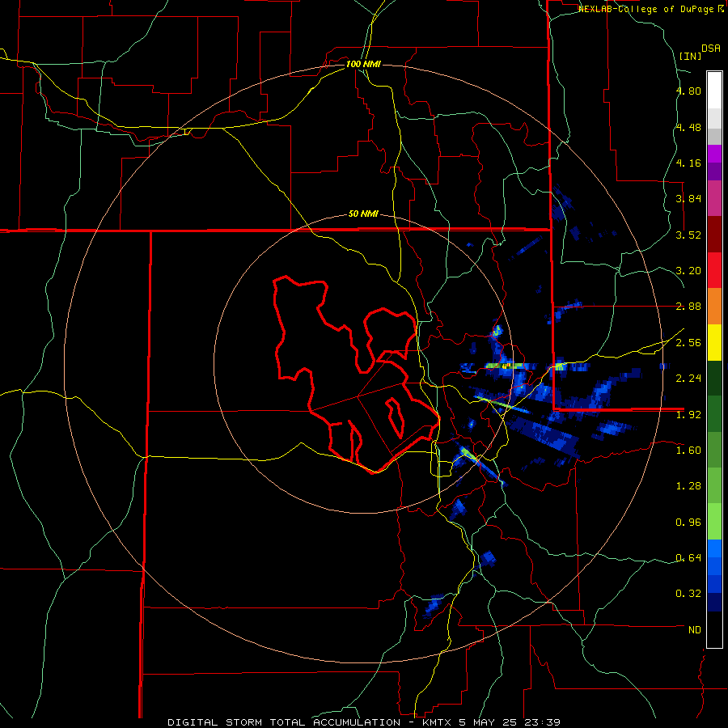Click the 4.80 scale value
Viewport: 728px width, 728px height.
(688, 91)
